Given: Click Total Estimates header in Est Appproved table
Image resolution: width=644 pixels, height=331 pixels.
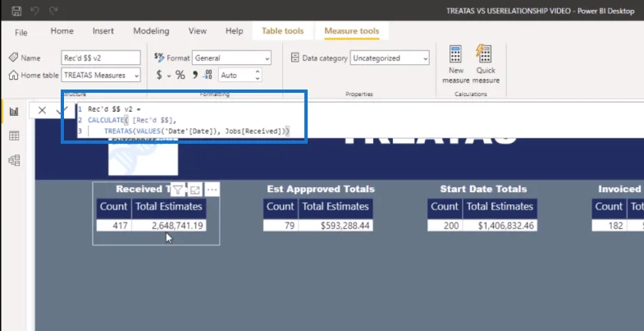Looking at the screenshot, I should (x=336, y=206).
